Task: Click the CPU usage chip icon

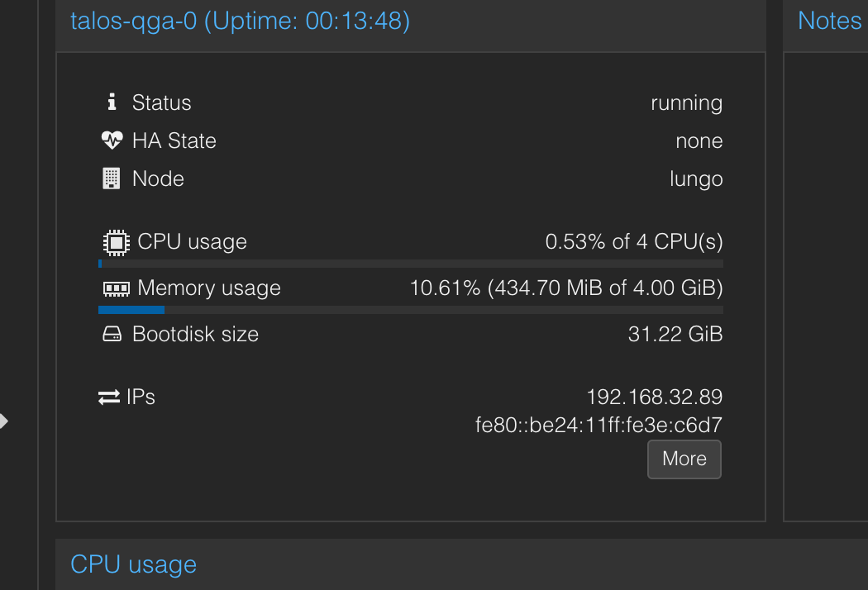Action: pos(117,242)
